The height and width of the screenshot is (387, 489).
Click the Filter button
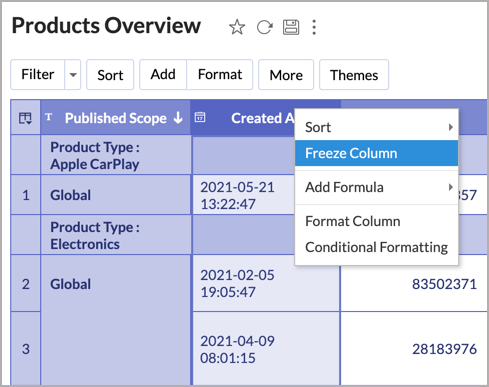pos(38,75)
